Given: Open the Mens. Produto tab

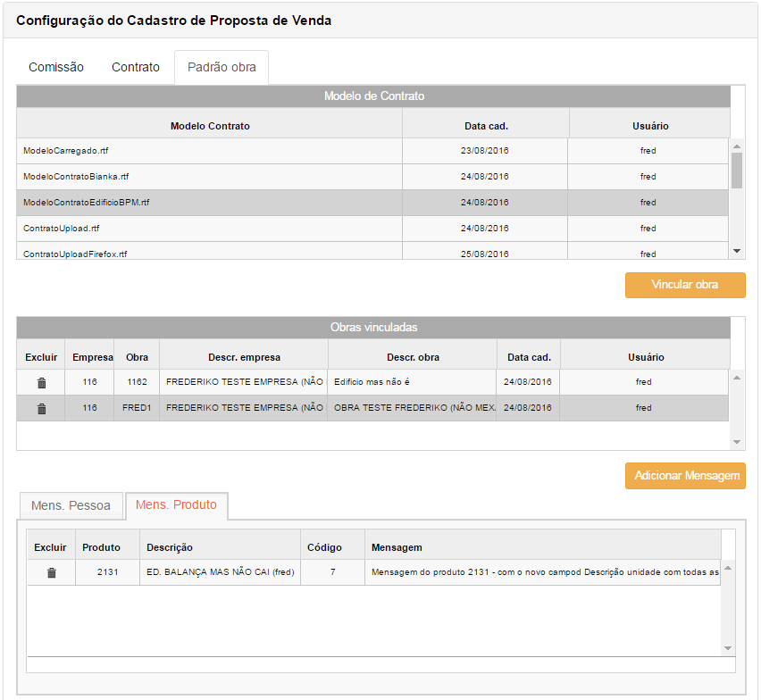Looking at the screenshot, I should point(176,505).
